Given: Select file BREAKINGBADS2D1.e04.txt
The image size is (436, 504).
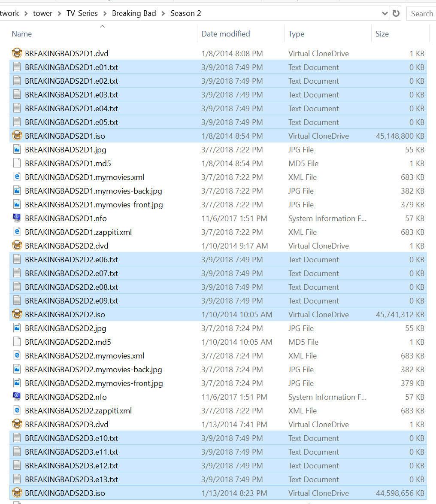Looking at the screenshot, I should tap(218, 108).
